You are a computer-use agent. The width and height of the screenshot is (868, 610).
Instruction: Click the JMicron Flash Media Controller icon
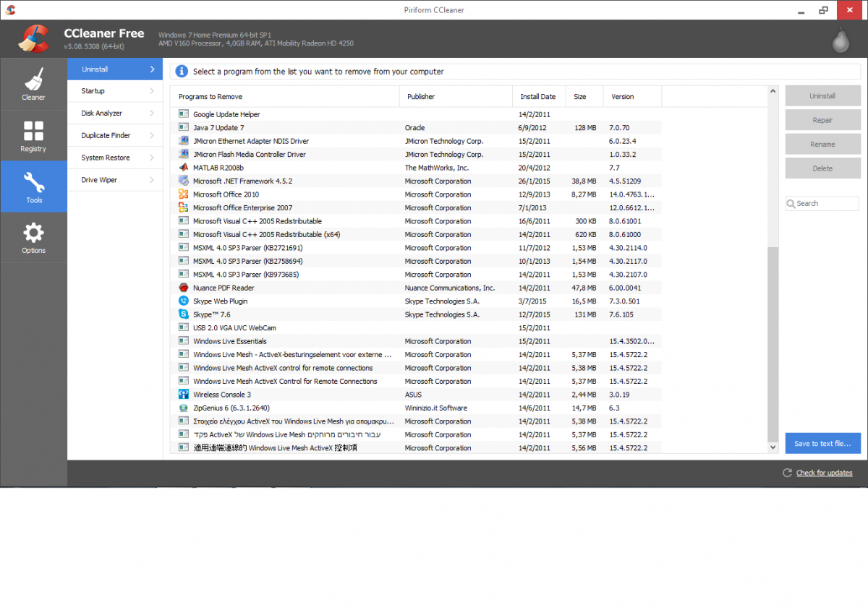[x=184, y=154]
